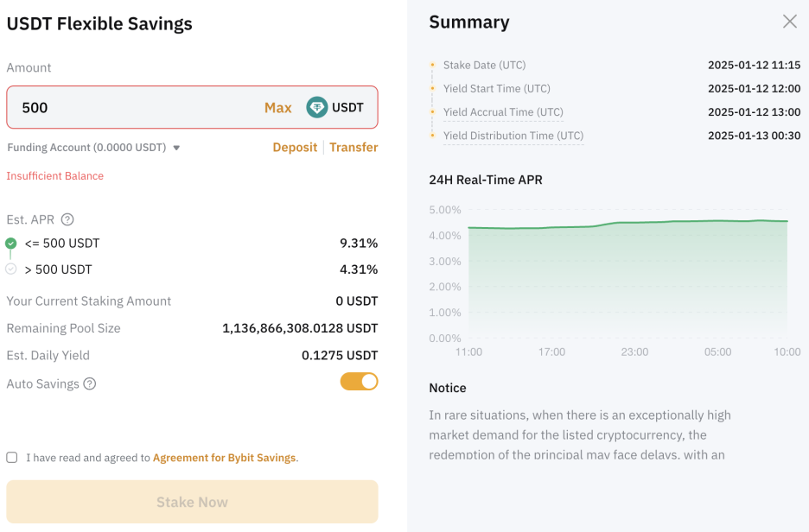
Task: Click the 2025-01-12 11:15 stake date value
Action: point(754,65)
